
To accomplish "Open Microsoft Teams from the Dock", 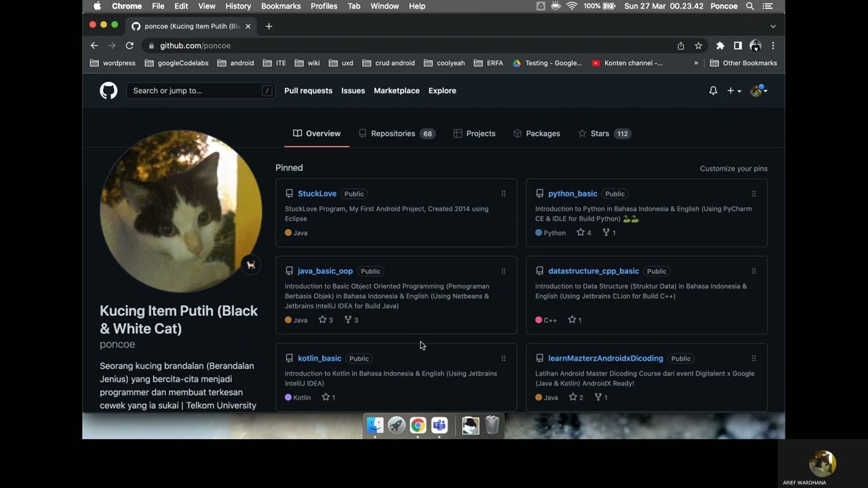I will click(439, 425).
